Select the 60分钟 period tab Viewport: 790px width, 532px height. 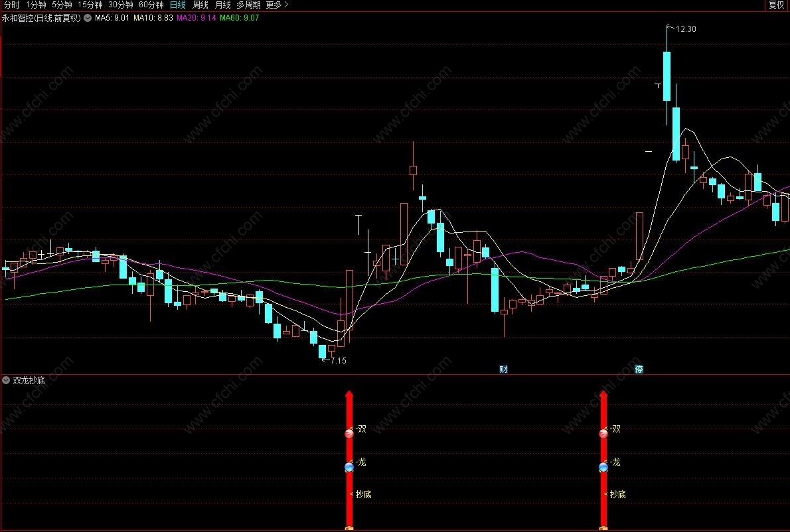tap(151, 5)
